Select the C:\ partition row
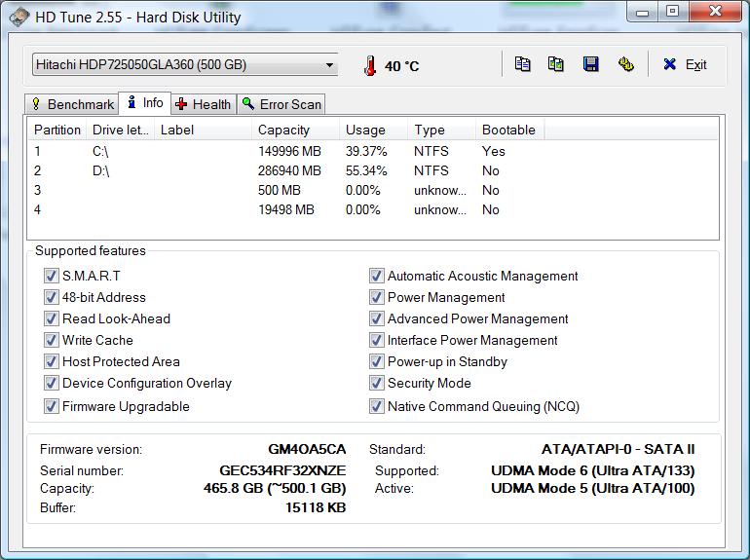Viewport: 750px width, 560px height. point(373,152)
